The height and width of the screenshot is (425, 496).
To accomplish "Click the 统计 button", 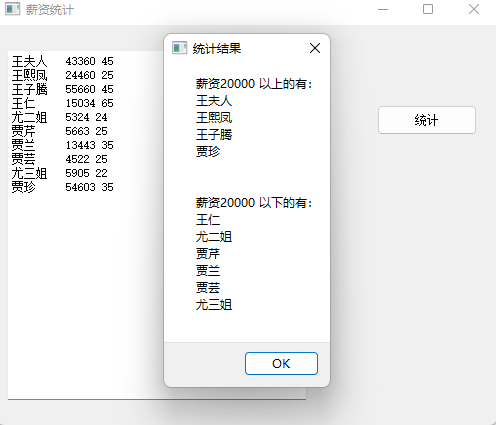I will 427,120.
